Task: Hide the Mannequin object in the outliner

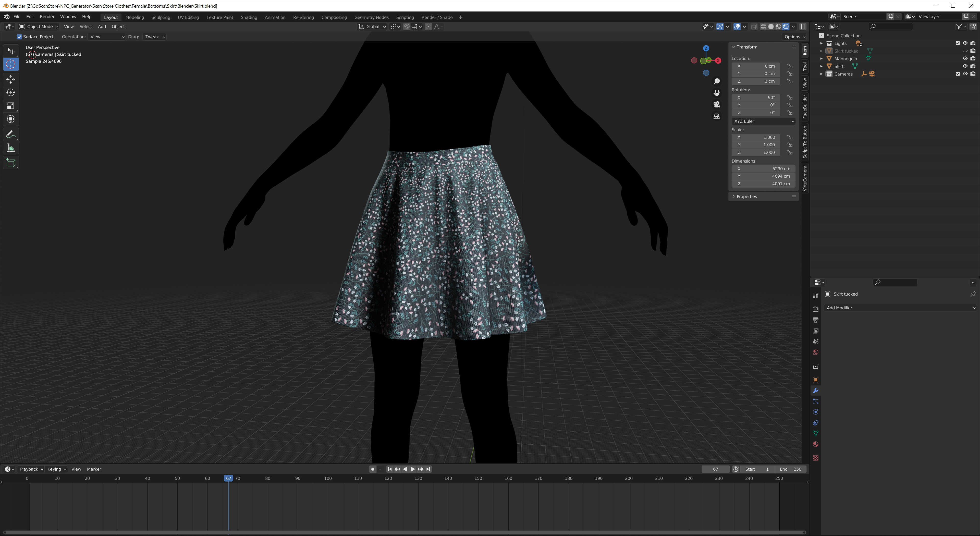Action: (x=965, y=58)
